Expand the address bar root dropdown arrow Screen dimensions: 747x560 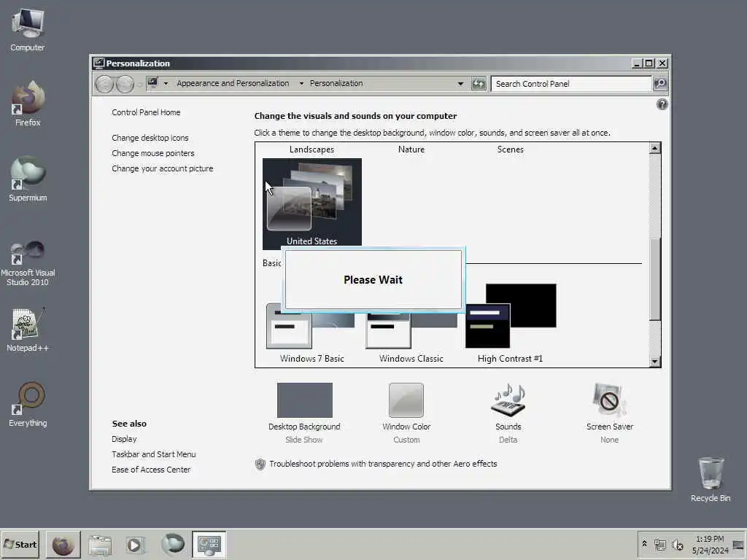click(x=166, y=84)
